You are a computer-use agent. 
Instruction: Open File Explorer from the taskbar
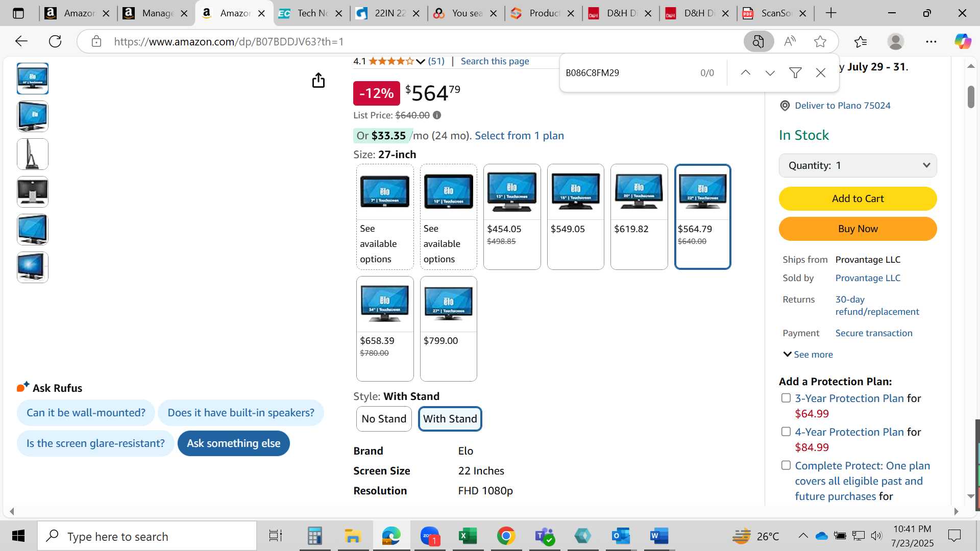pyautogui.click(x=352, y=536)
